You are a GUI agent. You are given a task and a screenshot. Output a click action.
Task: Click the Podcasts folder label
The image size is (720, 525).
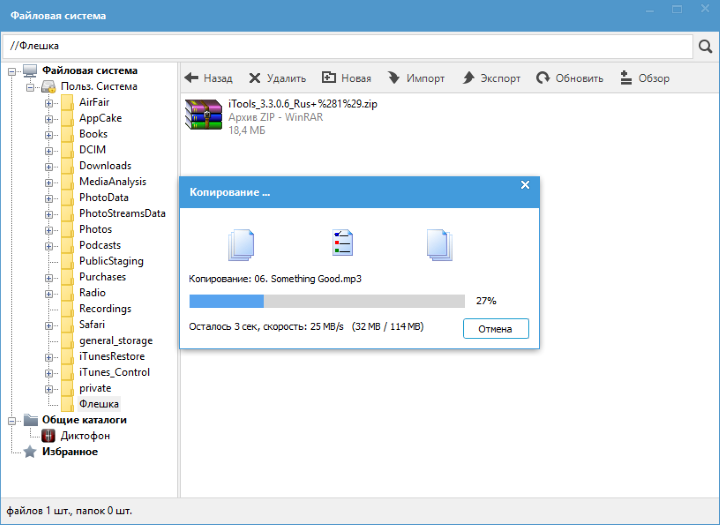(100, 245)
